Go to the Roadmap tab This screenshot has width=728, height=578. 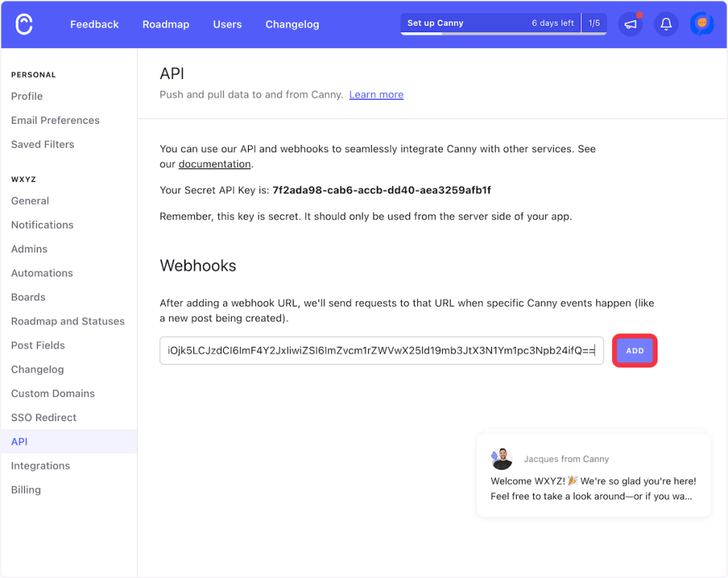pos(166,24)
